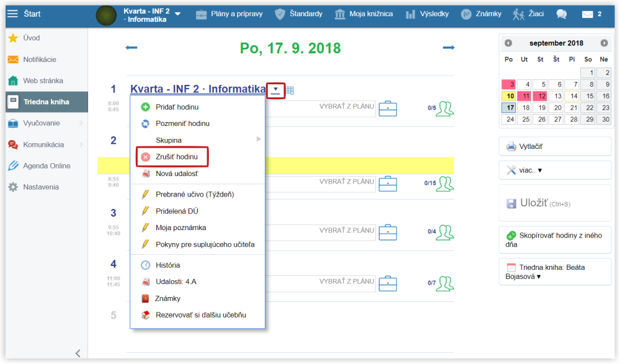Screen dimensions: 620x364
Task: Go to previous day with left arrow
Action: tap(131, 48)
